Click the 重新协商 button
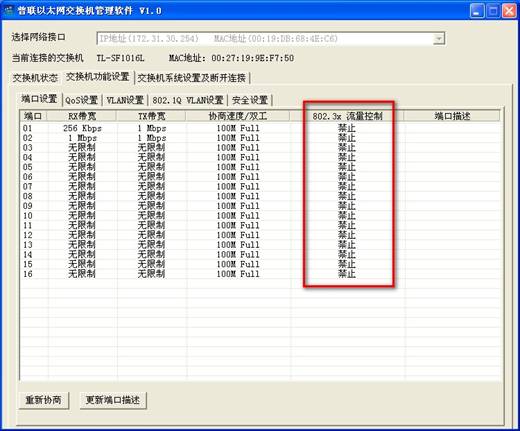Image resolution: width=520 pixels, height=431 pixels. pyautogui.click(x=43, y=400)
